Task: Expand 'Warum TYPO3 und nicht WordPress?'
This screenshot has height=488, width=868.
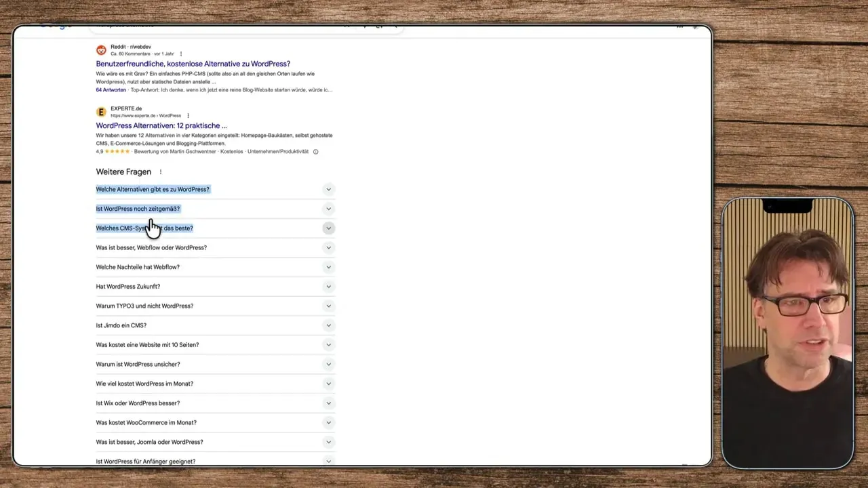Action: coord(328,306)
